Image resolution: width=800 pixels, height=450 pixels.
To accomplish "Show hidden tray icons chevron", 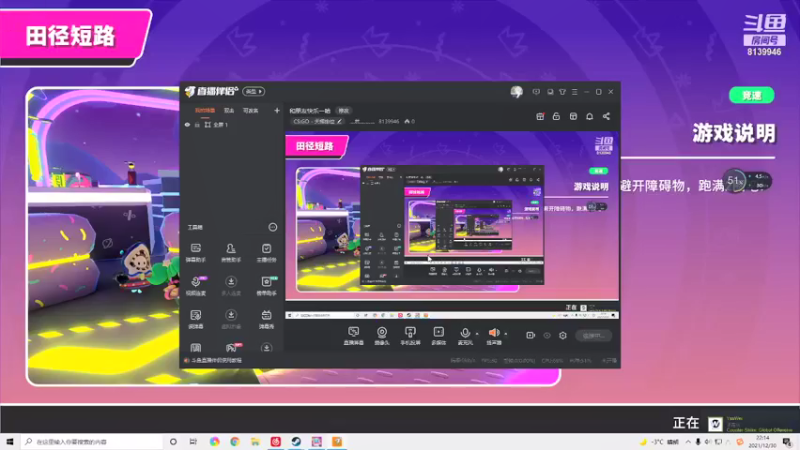I will pyautogui.click(x=688, y=442).
